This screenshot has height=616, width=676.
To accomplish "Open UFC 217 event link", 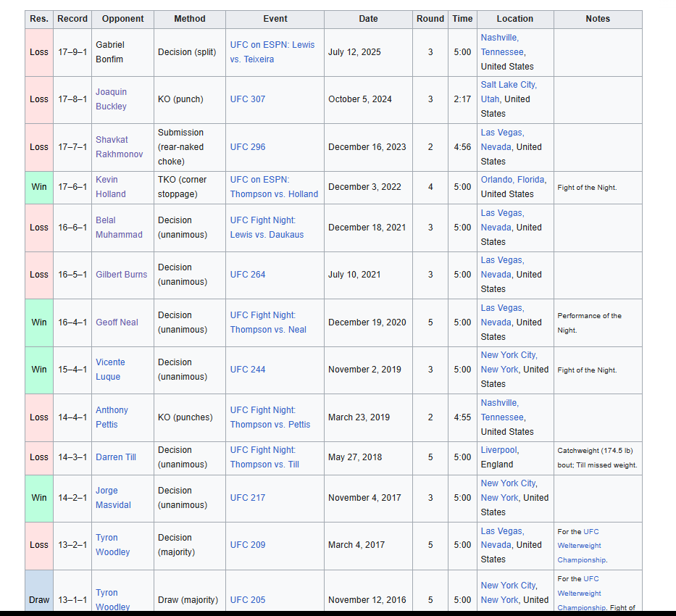I will click(x=248, y=498).
